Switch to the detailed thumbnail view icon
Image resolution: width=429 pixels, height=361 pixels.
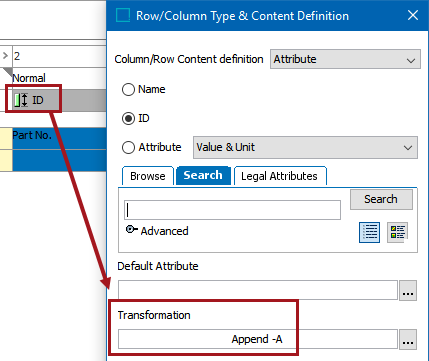click(397, 232)
